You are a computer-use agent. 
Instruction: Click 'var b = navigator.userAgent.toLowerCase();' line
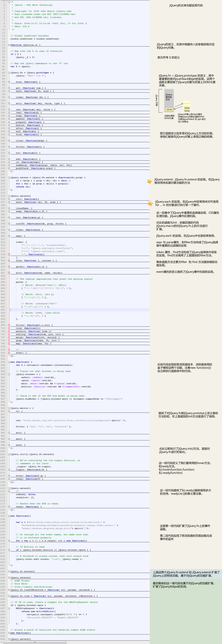[x=45, y=365]
